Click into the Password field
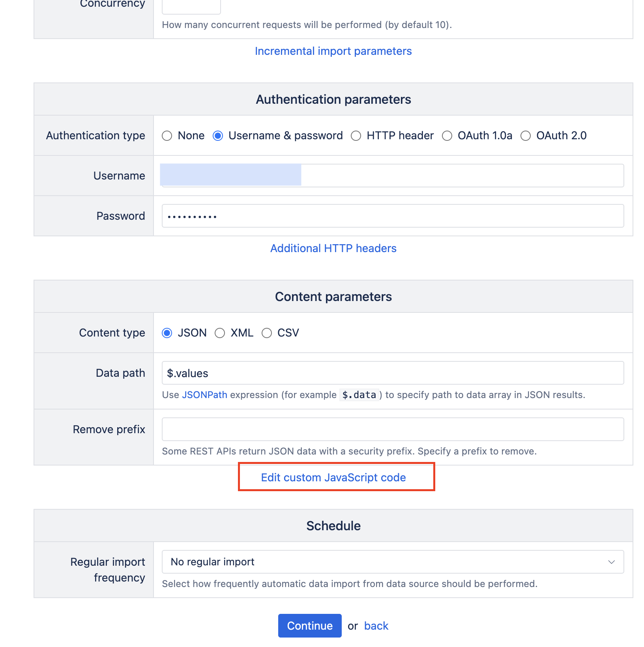The height and width of the screenshot is (647, 644). pos(393,216)
